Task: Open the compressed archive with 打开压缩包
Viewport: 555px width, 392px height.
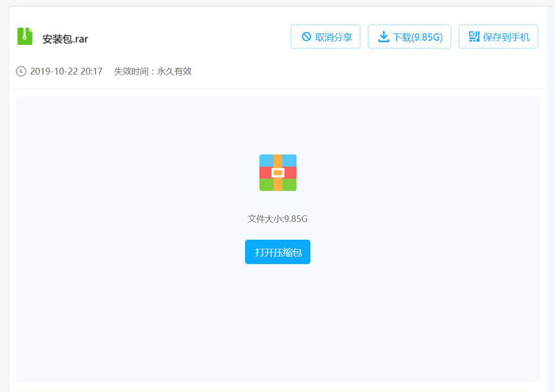Action: (277, 252)
